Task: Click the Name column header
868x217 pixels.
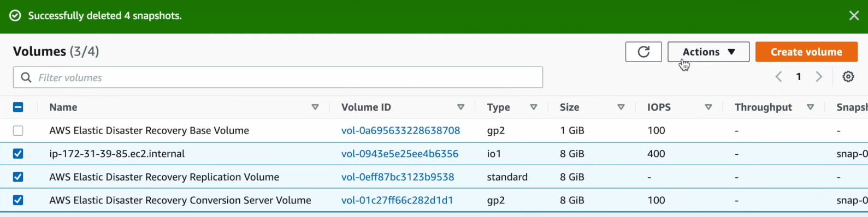Action: tap(63, 107)
